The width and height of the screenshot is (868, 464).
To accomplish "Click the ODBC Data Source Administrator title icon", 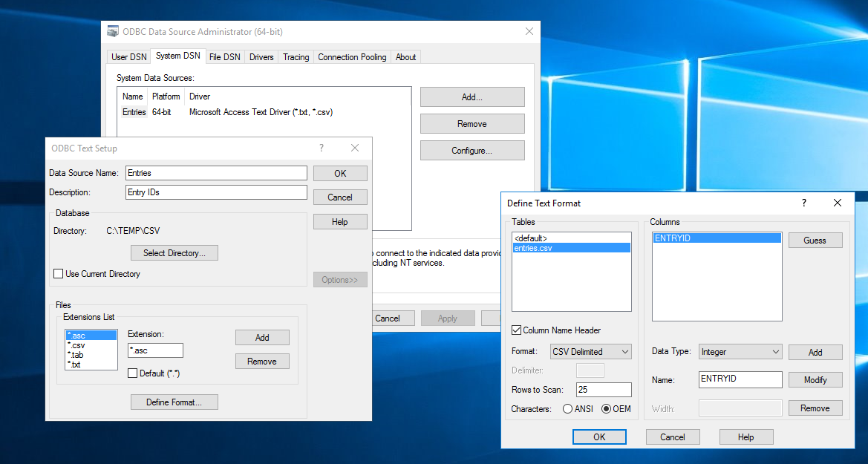I will point(113,32).
